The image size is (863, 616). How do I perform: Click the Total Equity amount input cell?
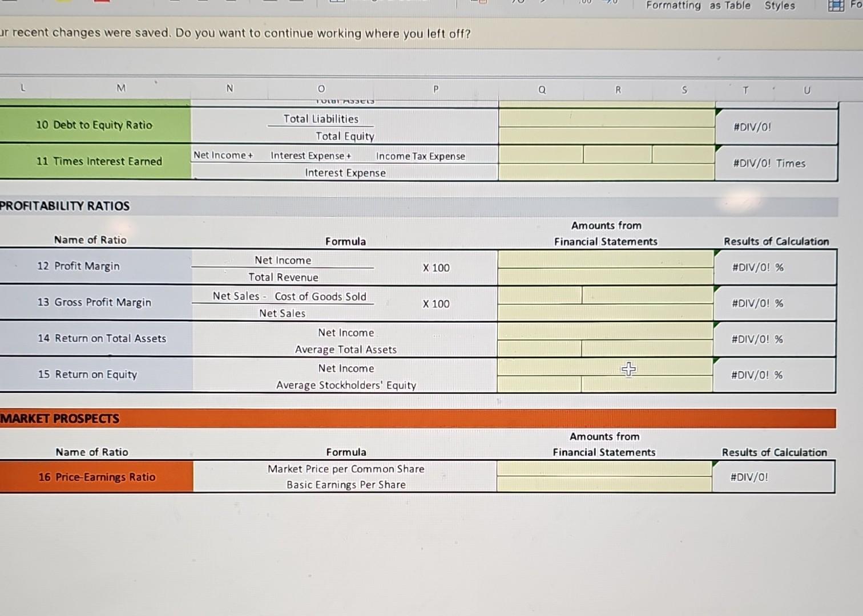(607, 136)
